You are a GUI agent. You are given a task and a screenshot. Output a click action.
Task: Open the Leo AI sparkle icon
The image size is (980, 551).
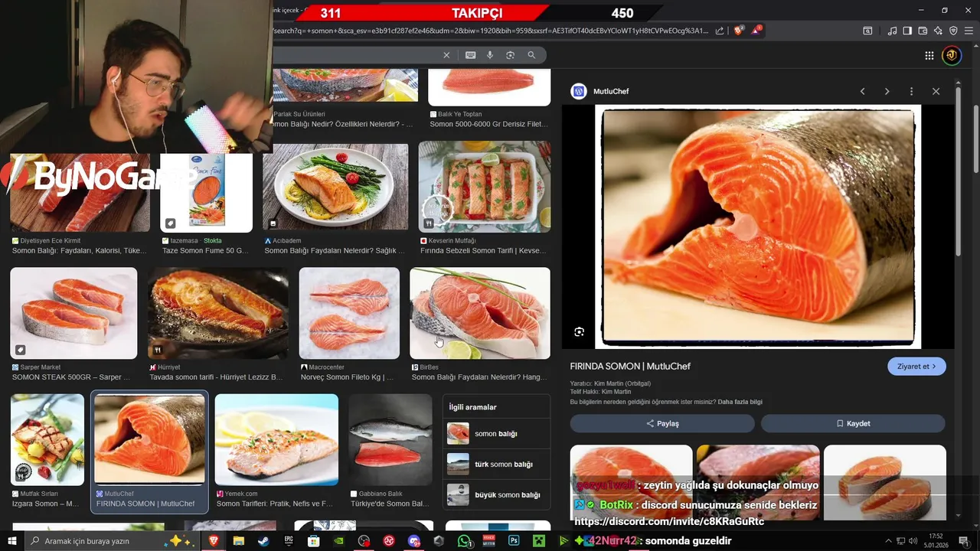point(938,31)
